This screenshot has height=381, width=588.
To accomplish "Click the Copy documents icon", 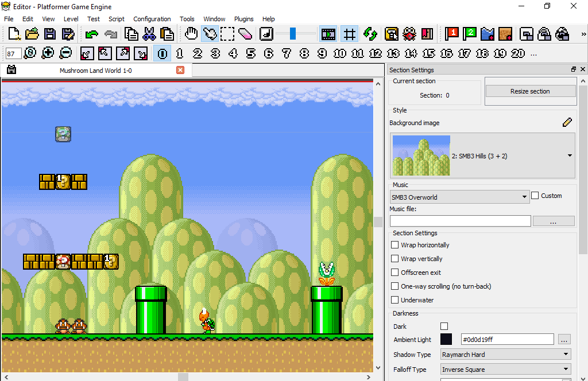I will point(131,34).
